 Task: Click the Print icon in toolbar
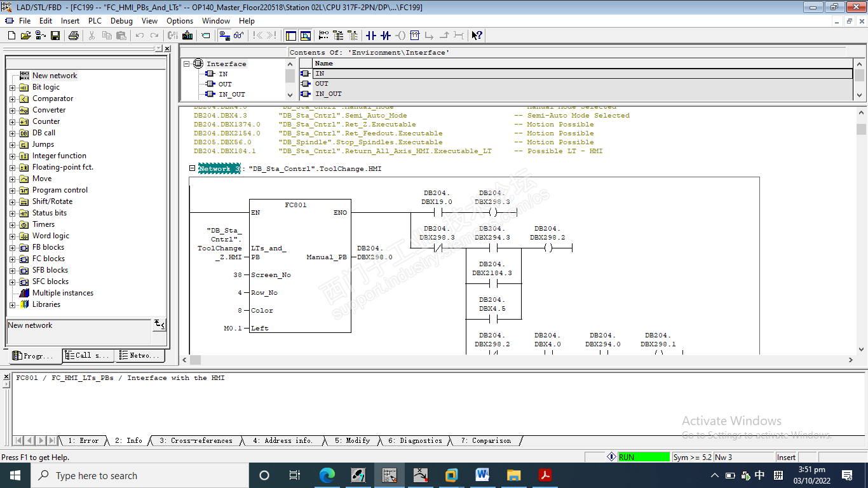point(73,36)
